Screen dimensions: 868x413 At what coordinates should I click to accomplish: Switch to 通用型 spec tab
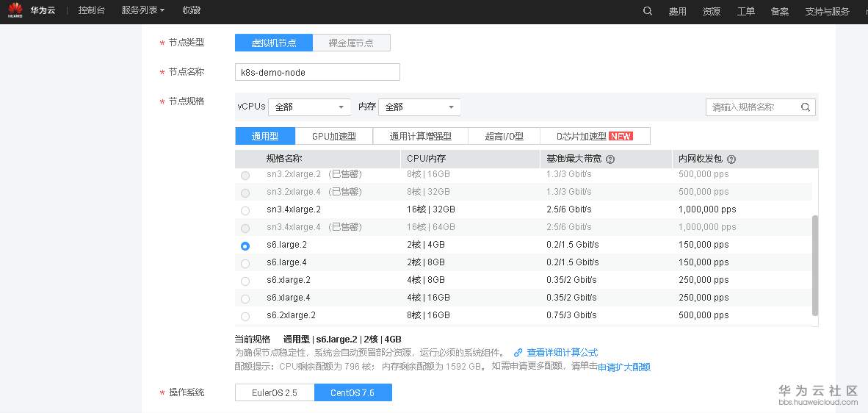point(265,136)
